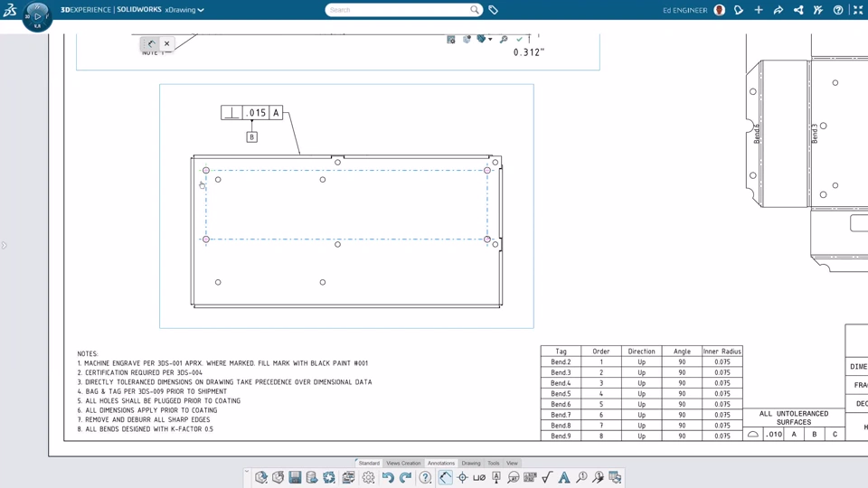Open the tools and settings icon
Viewport: 868px width, 488px height.
click(x=818, y=10)
